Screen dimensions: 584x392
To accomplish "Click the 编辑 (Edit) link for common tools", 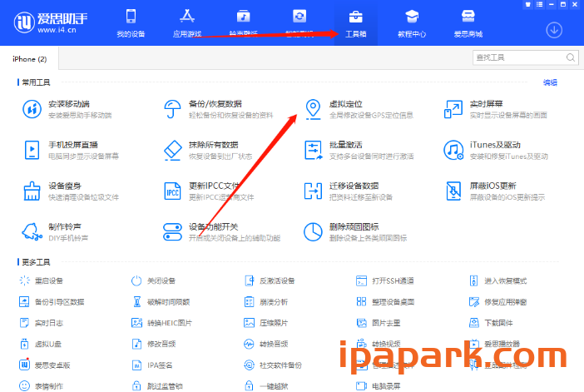I will (x=550, y=82).
